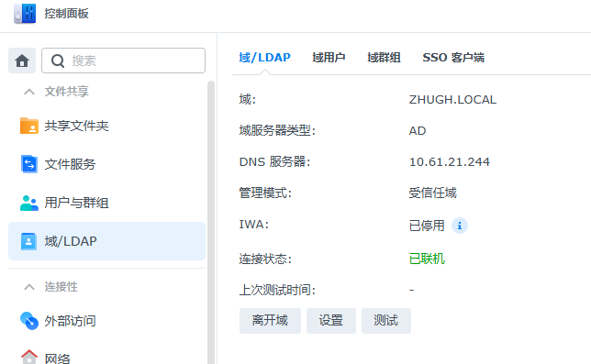Click the 设置 button
Screen dimensions: 591x364
[x=331, y=321]
